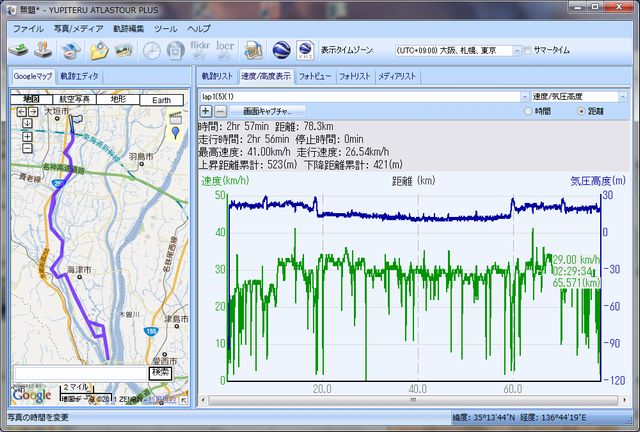Zoom in graph with plus button

205,111
